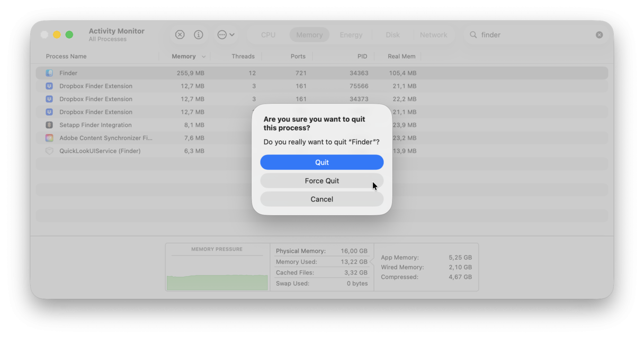Image resolution: width=644 pixels, height=339 pixels.
Task: Switch to the CPU tab
Action: tap(267, 34)
